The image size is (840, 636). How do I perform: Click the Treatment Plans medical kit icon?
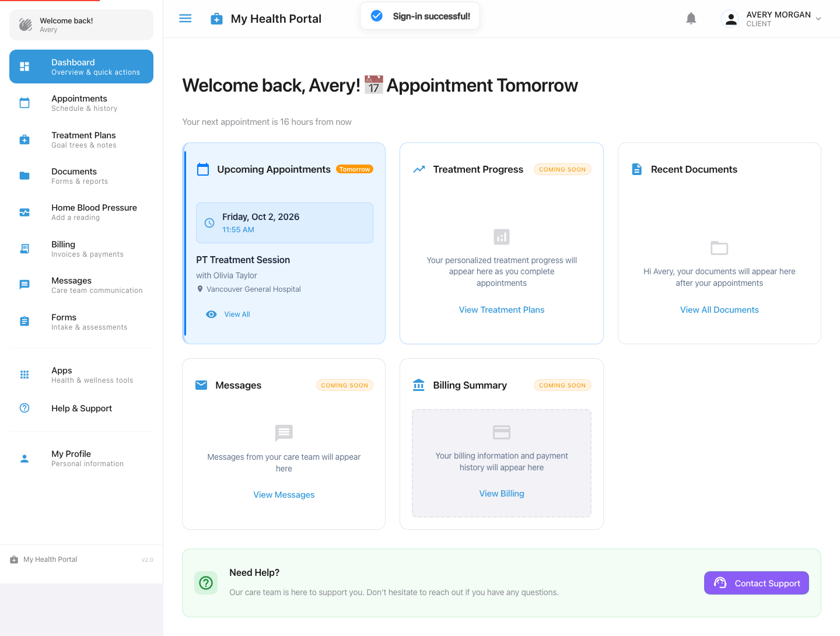pyautogui.click(x=24, y=140)
